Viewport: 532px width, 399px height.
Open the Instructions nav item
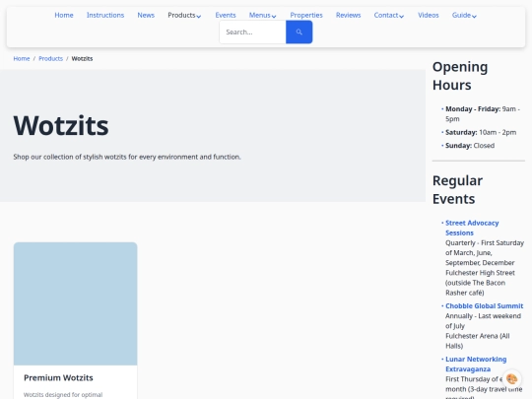coord(105,15)
